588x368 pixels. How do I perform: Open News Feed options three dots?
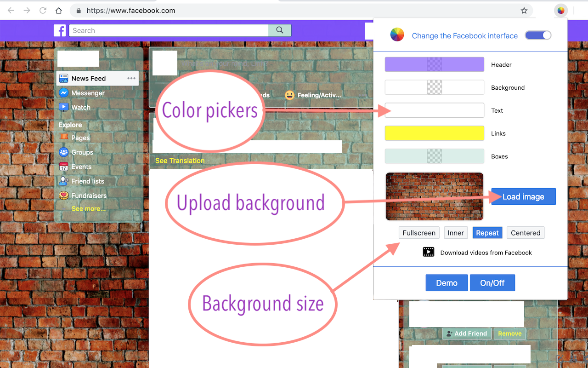point(131,78)
